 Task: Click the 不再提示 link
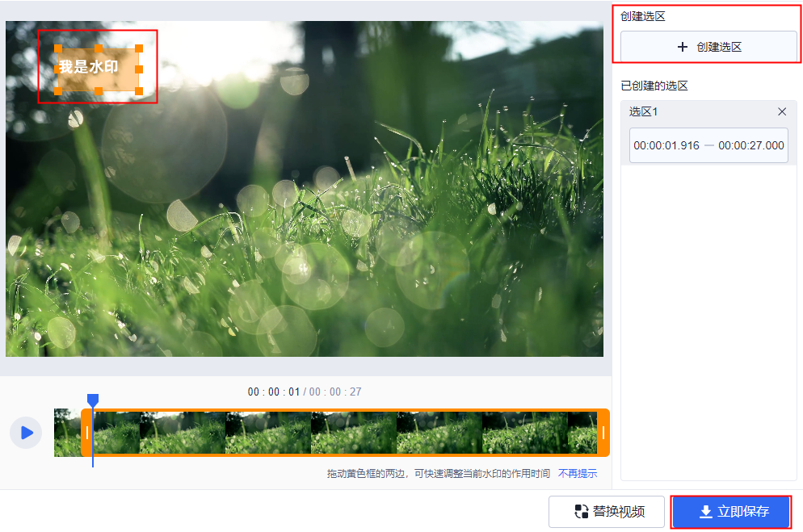[x=578, y=473]
